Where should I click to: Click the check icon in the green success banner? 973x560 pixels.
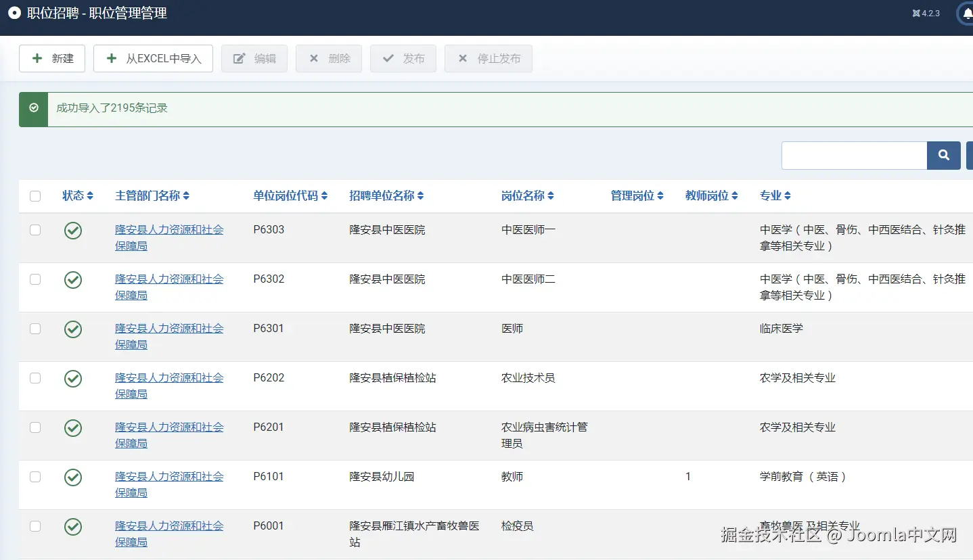[x=32, y=109]
